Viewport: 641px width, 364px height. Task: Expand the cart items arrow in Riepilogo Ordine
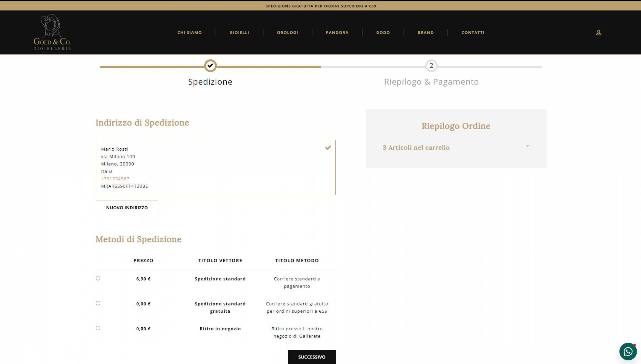pos(528,146)
